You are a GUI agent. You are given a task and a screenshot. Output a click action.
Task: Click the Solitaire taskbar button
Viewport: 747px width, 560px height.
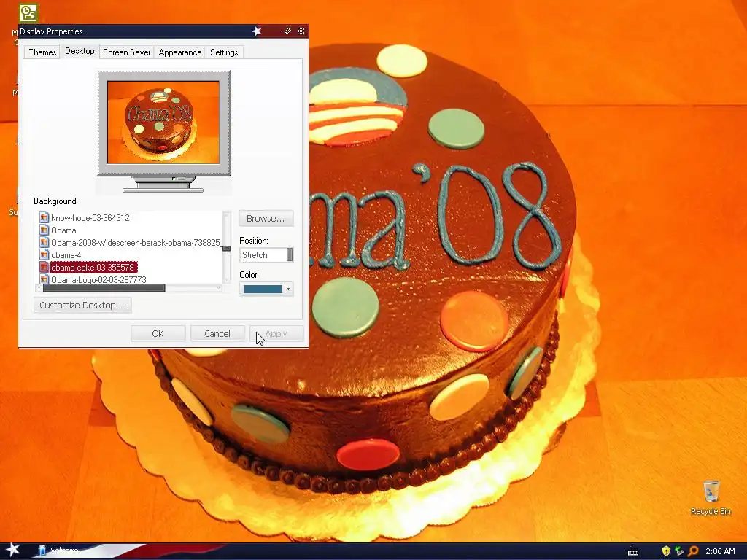click(x=58, y=551)
